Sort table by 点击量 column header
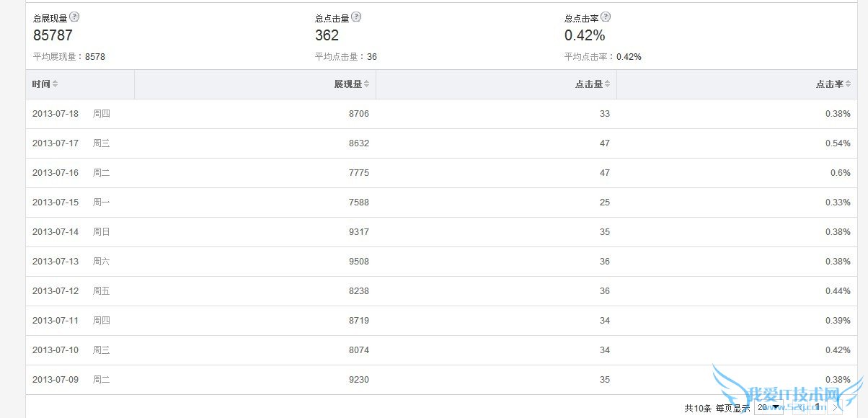 pyautogui.click(x=588, y=84)
